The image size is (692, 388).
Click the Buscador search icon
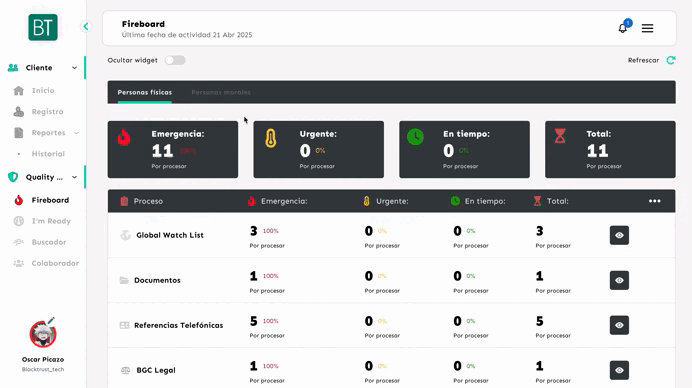coord(19,242)
